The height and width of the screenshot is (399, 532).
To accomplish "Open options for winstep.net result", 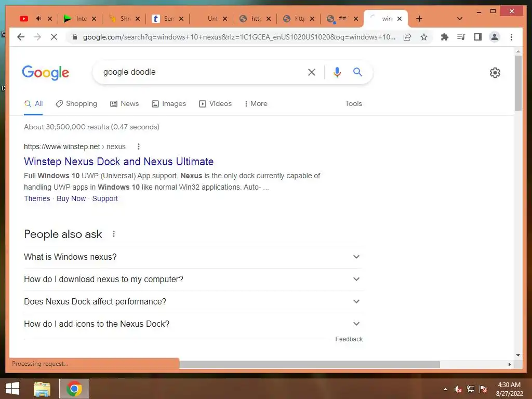I will (138, 147).
